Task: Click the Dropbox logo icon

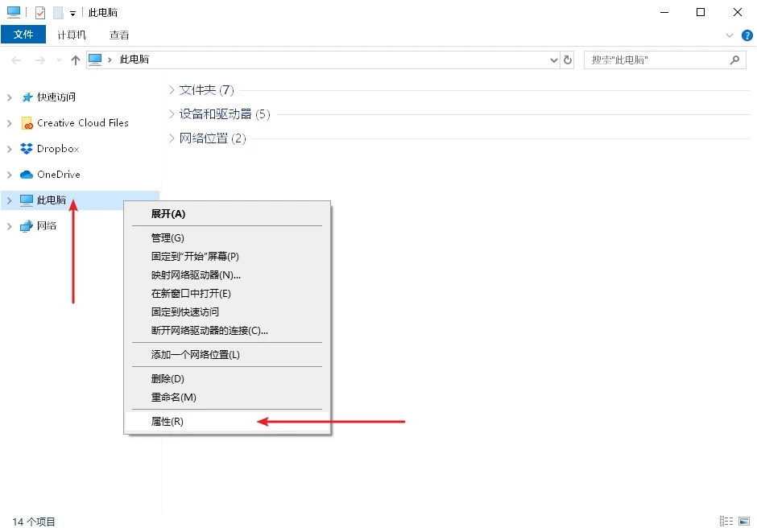Action: click(x=27, y=149)
